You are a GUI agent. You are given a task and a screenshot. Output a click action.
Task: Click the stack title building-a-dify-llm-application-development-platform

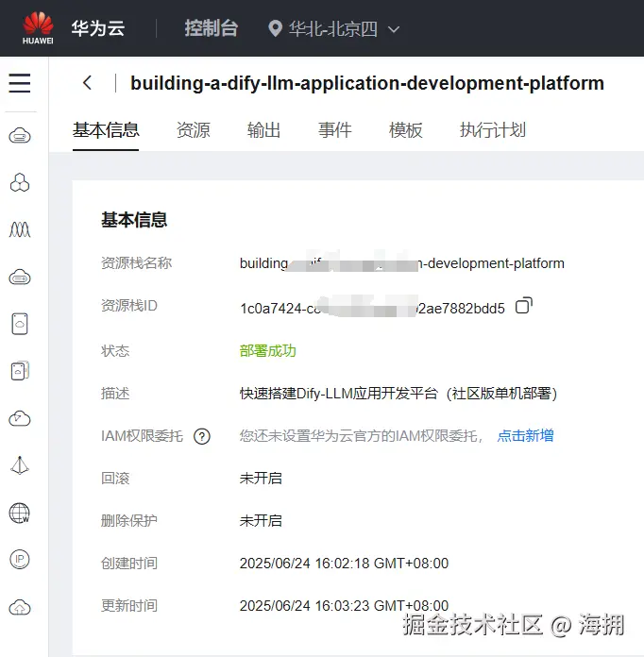367,83
